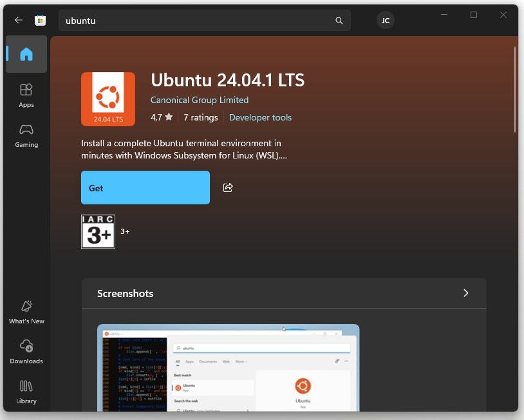This screenshot has width=524, height=420.
Task: Click the rating star icon
Action: [169, 117]
